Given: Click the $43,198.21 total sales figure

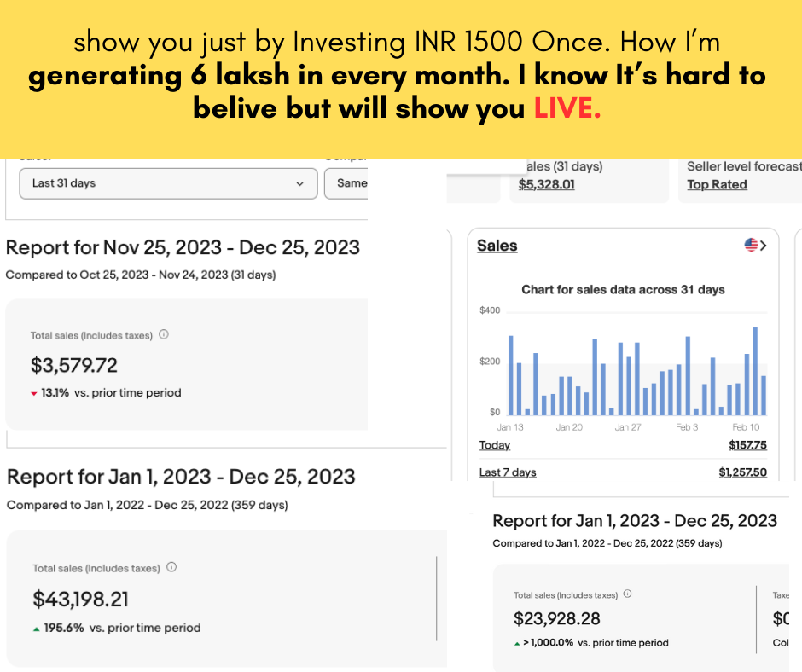Looking at the screenshot, I should [81, 600].
